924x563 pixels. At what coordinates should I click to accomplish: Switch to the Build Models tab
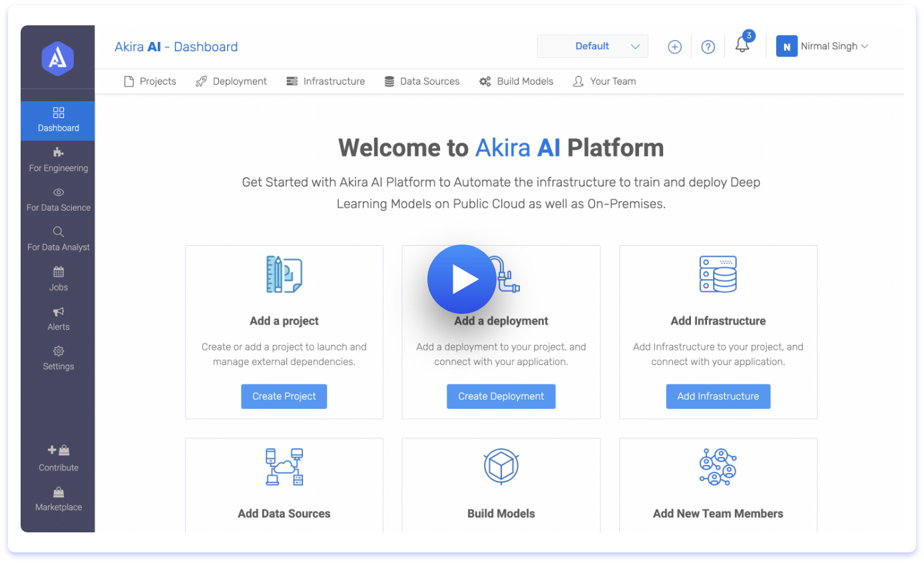pos(517,81)
